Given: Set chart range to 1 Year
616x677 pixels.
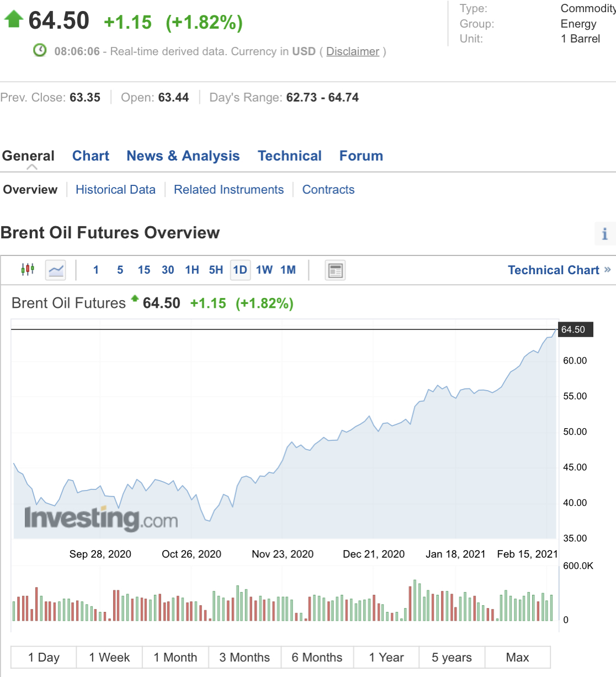Looking at the screenshot, I should (x=386, y=658).
